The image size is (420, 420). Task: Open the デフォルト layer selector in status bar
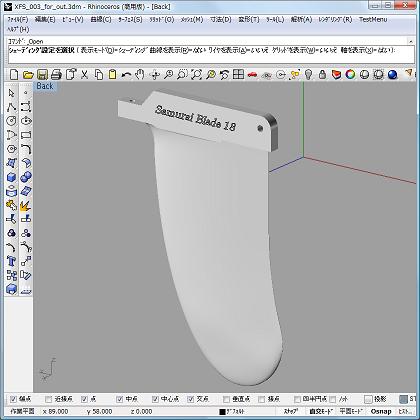tap(235, 412)
